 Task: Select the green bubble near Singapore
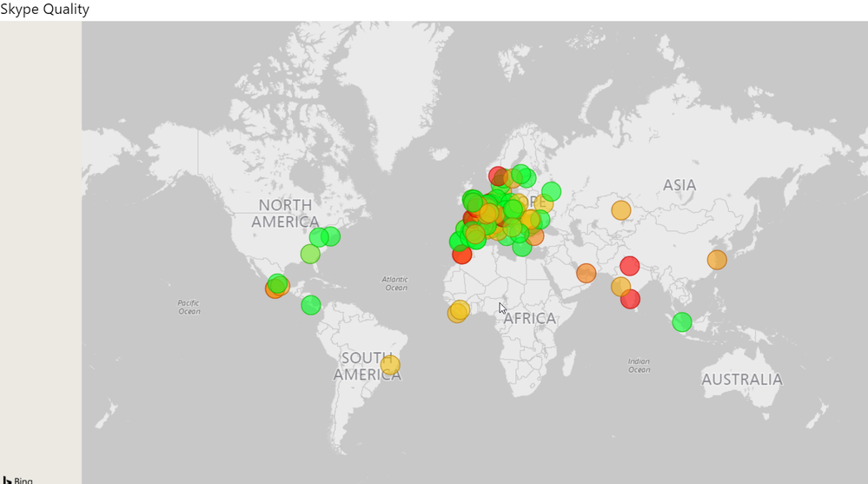682,322
